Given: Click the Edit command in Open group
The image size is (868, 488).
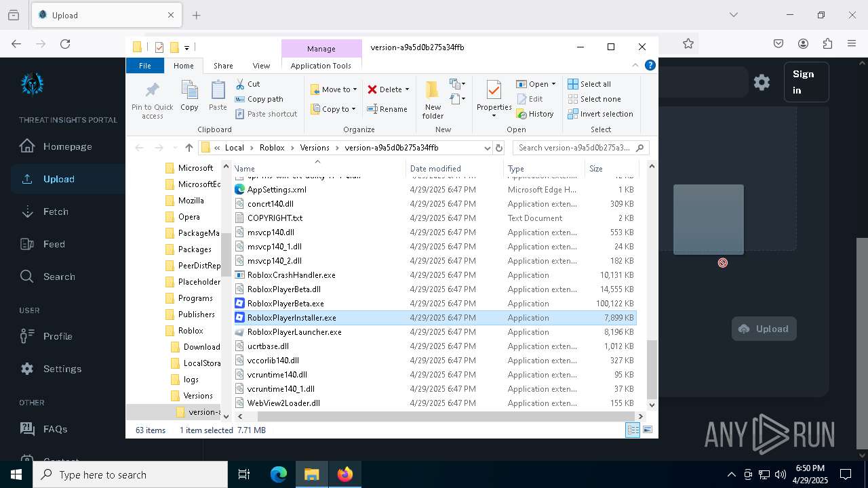Looking at the screenshot, I should click(x=530, y=99).
